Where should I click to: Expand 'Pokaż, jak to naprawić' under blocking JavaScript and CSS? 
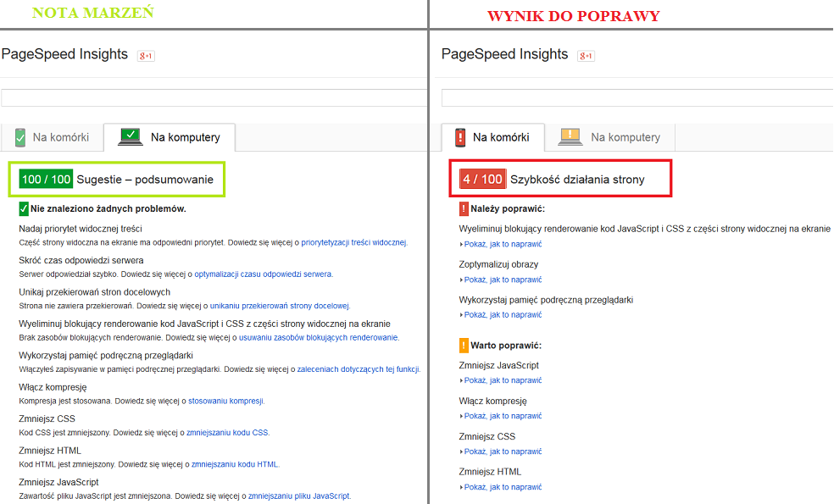click(501, 244)
